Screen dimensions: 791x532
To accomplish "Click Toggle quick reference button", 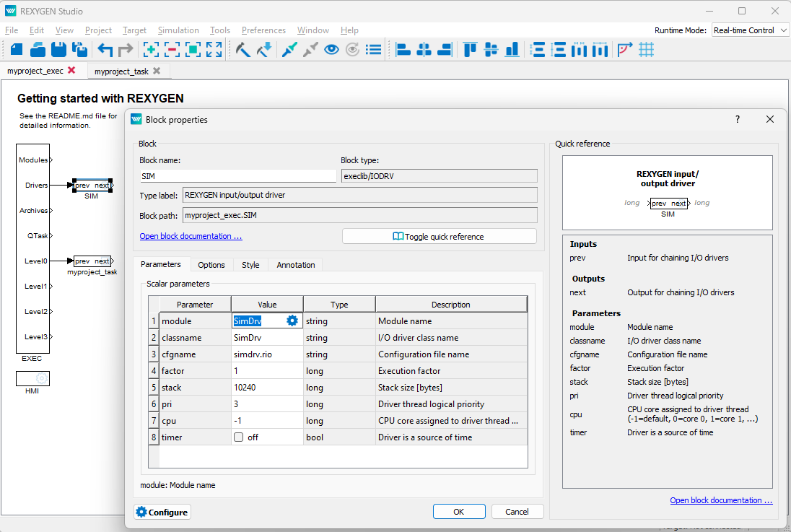I will pyautogui.click(x=440, y=236).
